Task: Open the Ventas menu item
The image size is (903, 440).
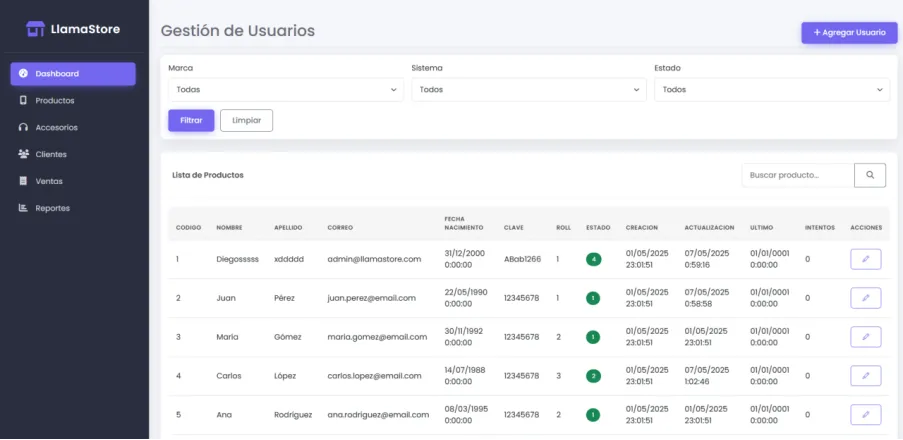Action: point(73,181)
